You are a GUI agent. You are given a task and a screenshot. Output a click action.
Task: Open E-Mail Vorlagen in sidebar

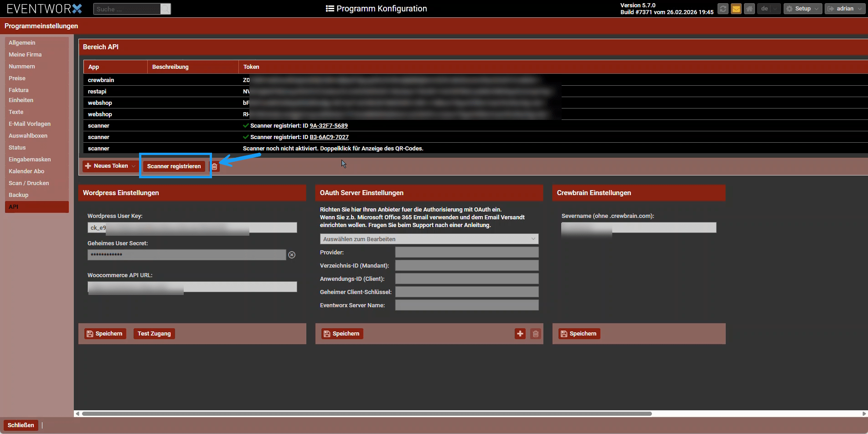pyautogui.click(x=30, y=124)
